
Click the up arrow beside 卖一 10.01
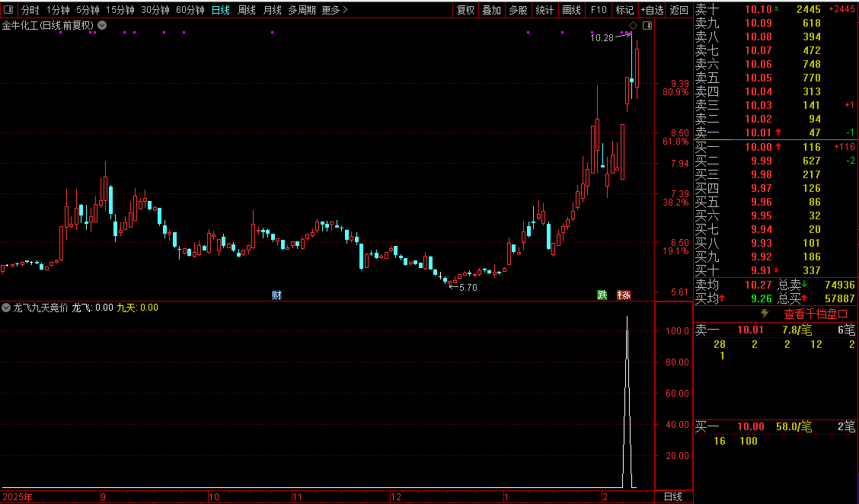[778, 132]
